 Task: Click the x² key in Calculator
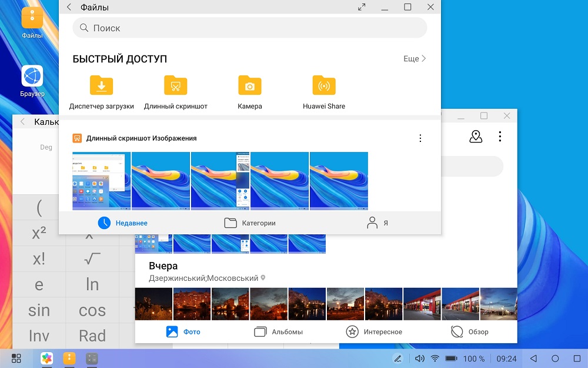(x=39, y=233)
